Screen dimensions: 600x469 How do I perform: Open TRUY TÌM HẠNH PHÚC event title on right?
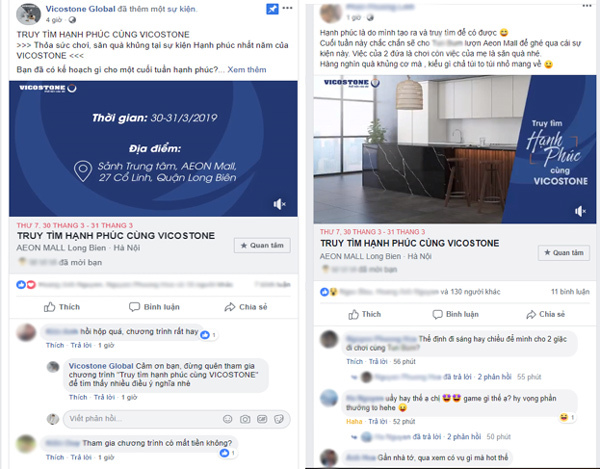[409, 243]
